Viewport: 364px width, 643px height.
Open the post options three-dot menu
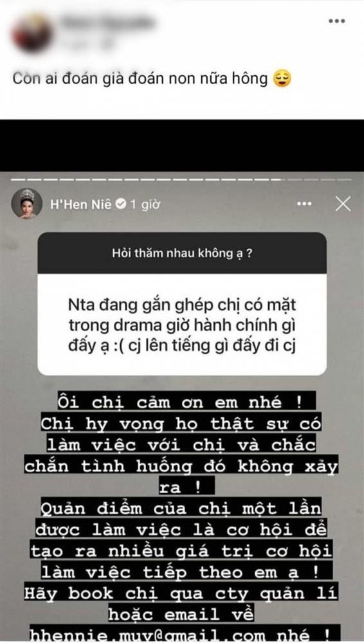click(336, 21)
